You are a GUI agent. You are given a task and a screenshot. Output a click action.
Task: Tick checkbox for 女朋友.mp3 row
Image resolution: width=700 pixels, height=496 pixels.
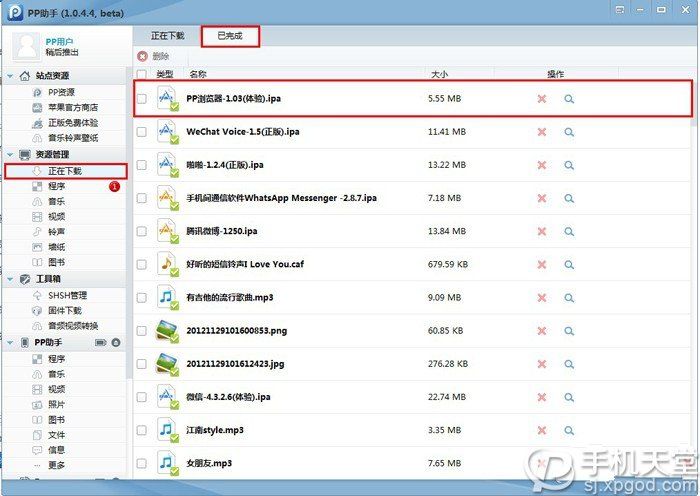(x=142, y=463)
